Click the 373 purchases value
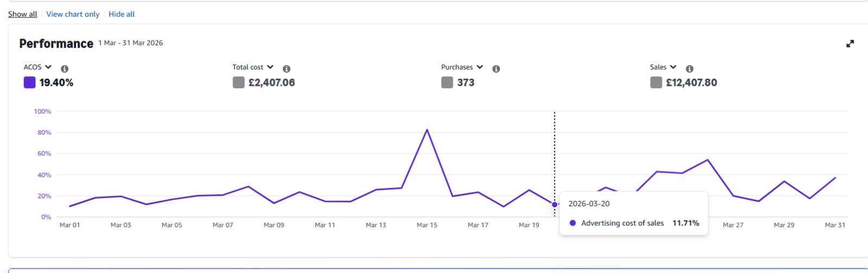 [465, 82]
